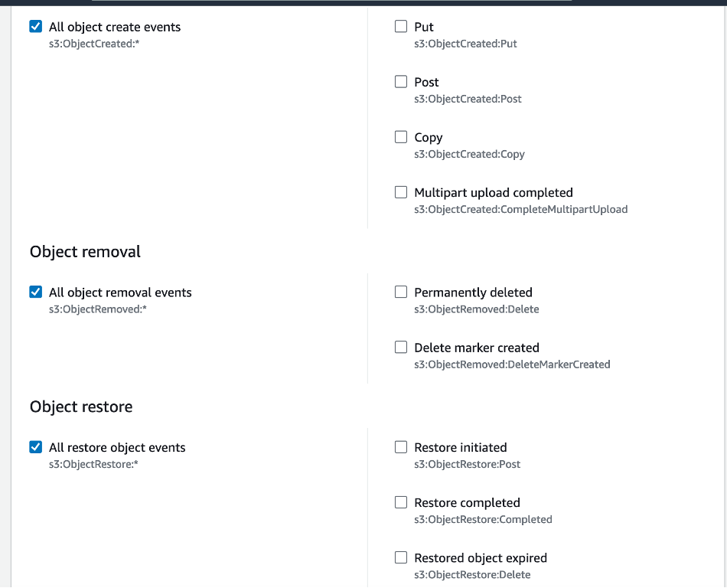The image size is (727, 588).
Task: Toggle the "Restore completed" label text
Action: point(467,502)
